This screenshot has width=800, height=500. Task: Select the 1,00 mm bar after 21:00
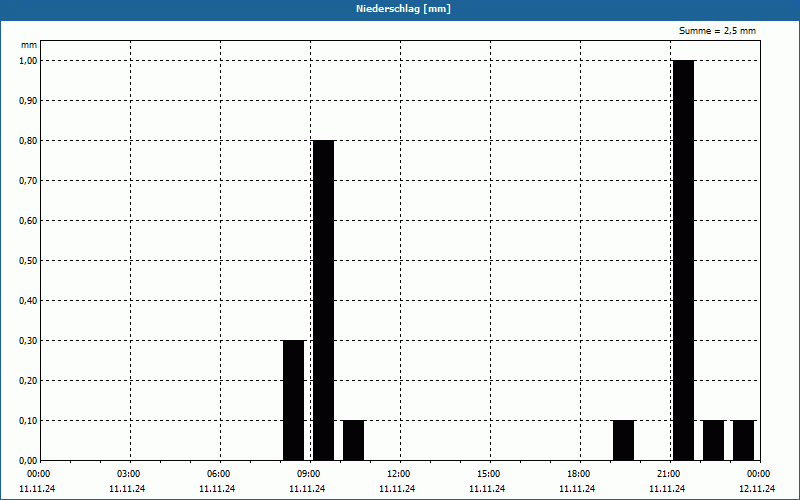[x=684, y=260]
